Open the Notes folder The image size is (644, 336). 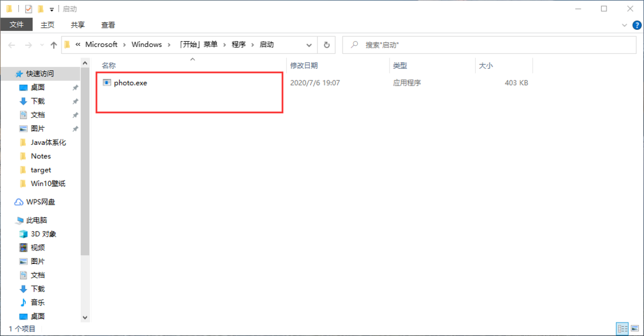point(40,156)
